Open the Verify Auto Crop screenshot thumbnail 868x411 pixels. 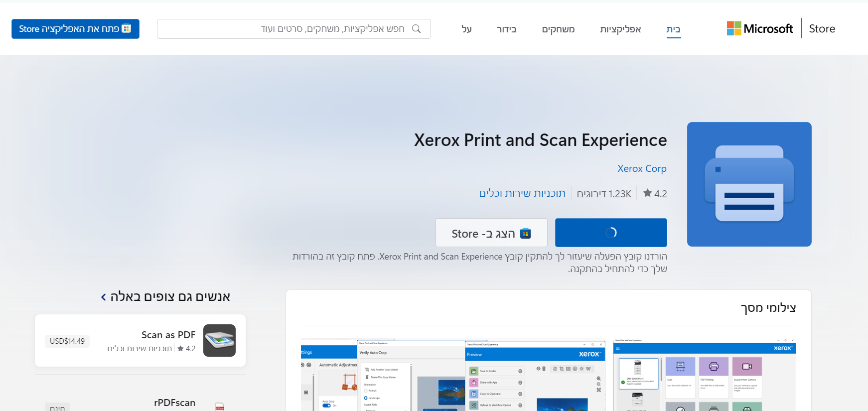[x=411, y=376]
